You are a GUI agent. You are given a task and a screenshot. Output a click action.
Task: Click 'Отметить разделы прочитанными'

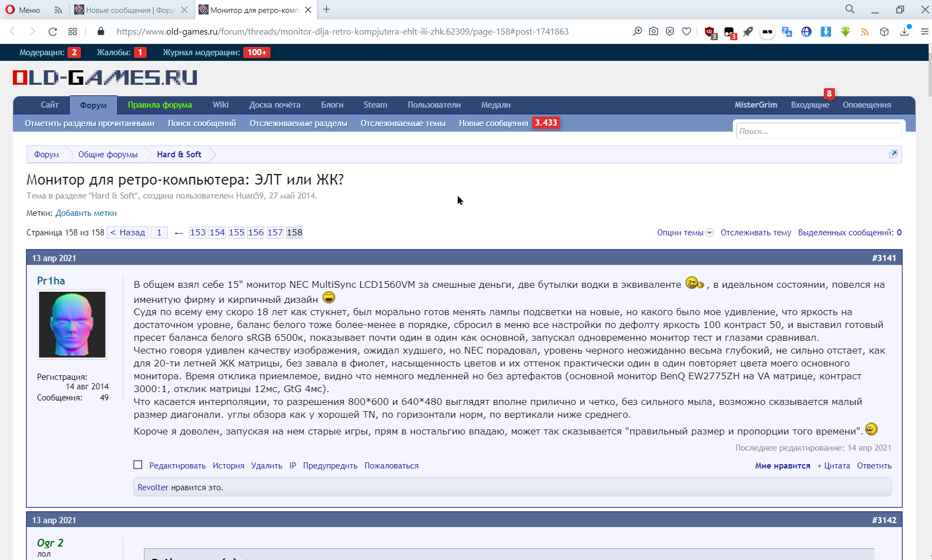click(90, 123)
